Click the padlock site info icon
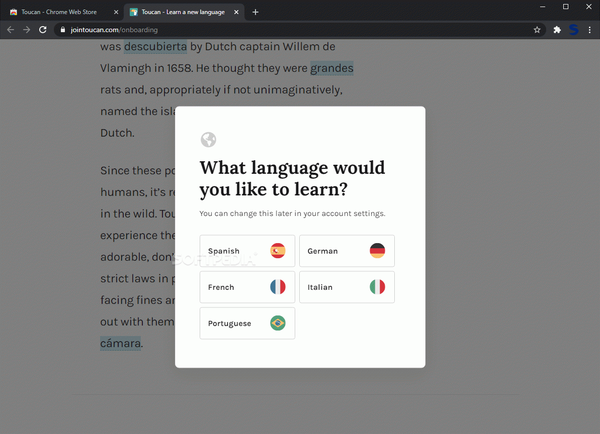The image size is (600, 434). pyautogui.click(x=63, y=30)
